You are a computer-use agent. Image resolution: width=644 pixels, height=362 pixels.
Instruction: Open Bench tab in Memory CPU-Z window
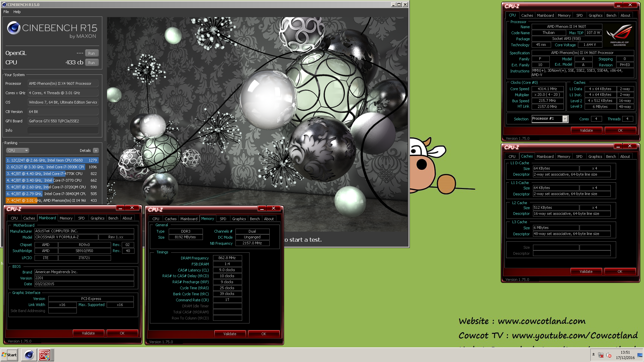tap(255, 219)
